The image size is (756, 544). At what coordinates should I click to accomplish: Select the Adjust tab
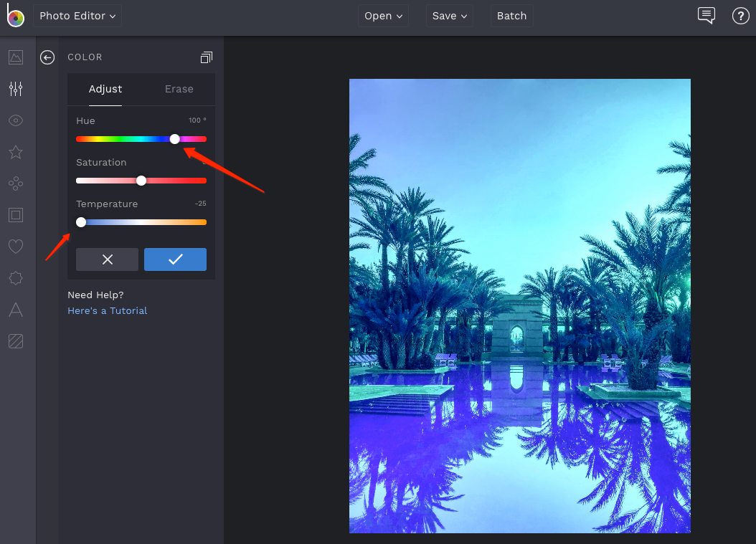(x=105, y=89)
